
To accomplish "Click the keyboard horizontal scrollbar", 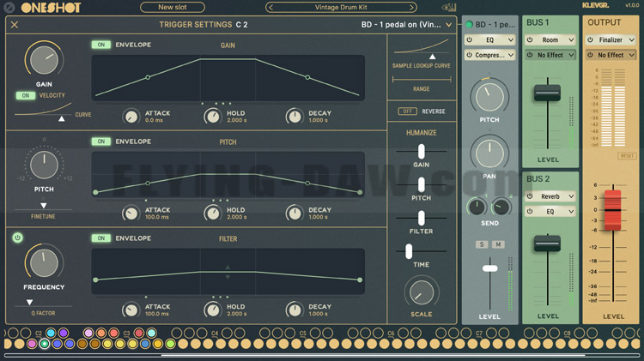I will (373, 355).
